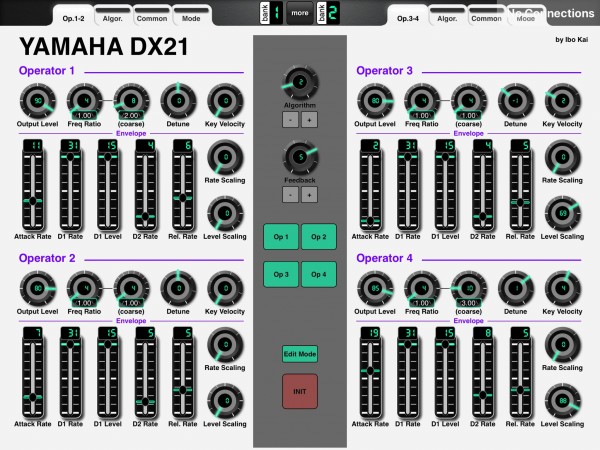The width and height of the screenshot is (600, 450).
Task: Click Operator 1 Freq Ratio knob
Action: click(85, 101)
